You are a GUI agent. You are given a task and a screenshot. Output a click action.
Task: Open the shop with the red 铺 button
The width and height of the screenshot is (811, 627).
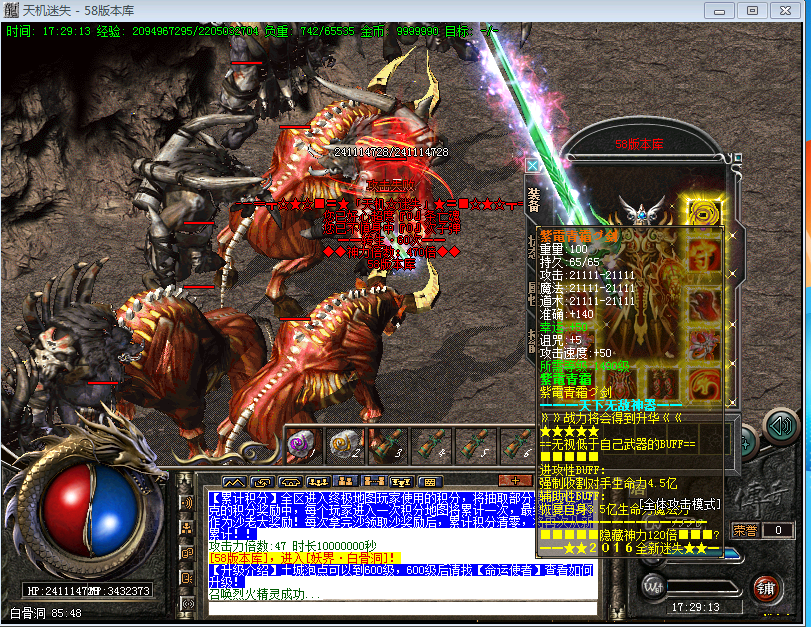[x=765, y=589]
